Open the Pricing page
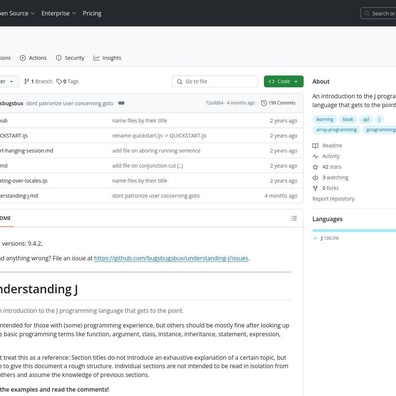 [92, 13]
